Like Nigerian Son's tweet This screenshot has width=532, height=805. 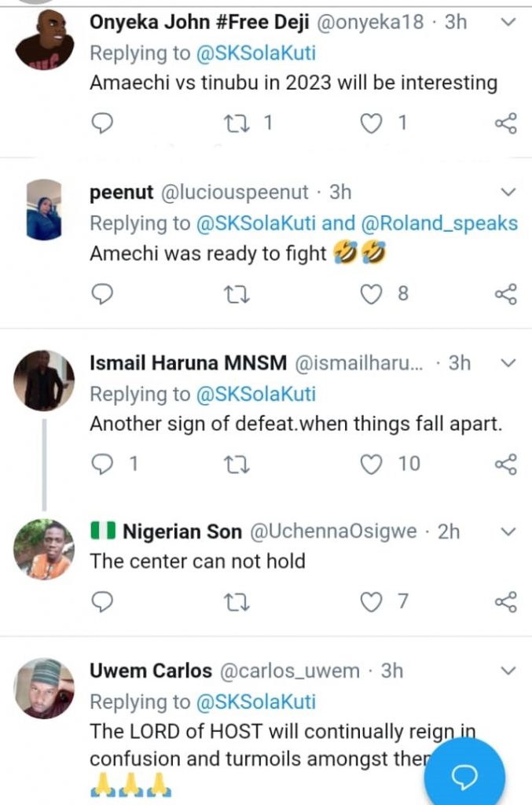point(372,601)
